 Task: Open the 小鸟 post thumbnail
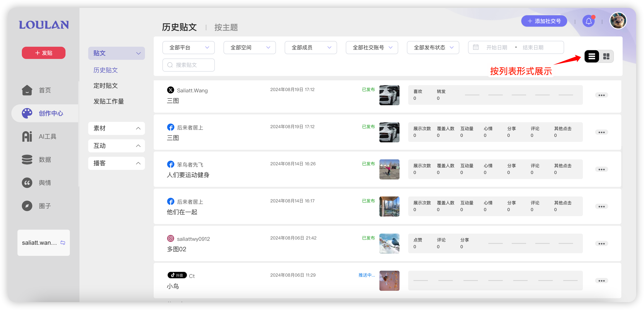click(x=389, y=281)
